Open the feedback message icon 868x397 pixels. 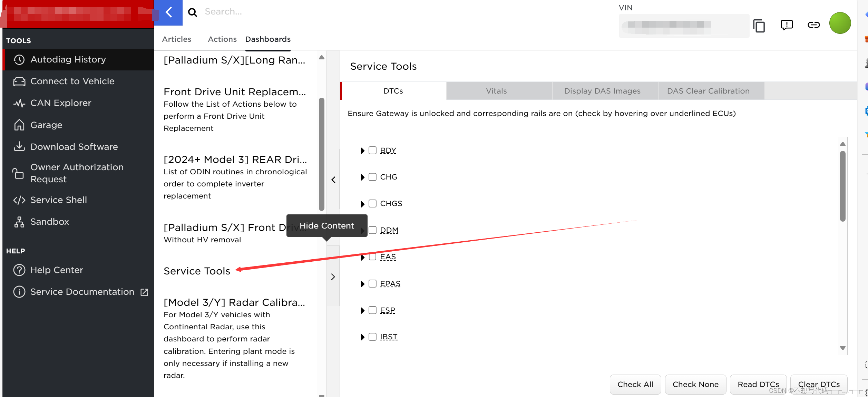pyautogui.click(x=787, y=25)
